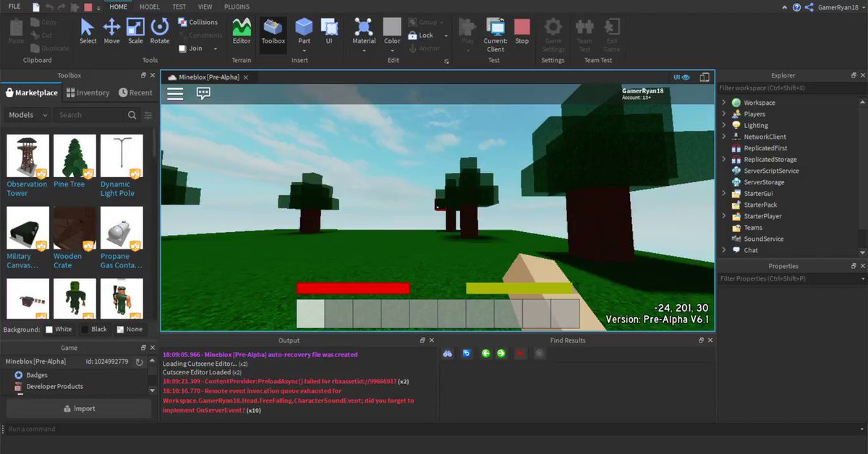Open the in-game hamburger menu
Screen dimensions: 868x454
[x=175, y=93]
